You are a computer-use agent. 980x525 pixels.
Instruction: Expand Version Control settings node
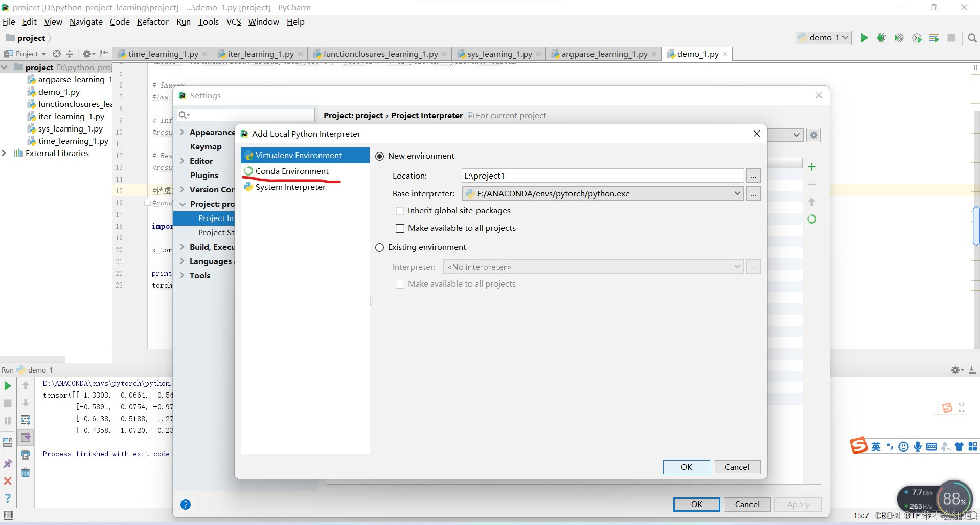point(182,189)
